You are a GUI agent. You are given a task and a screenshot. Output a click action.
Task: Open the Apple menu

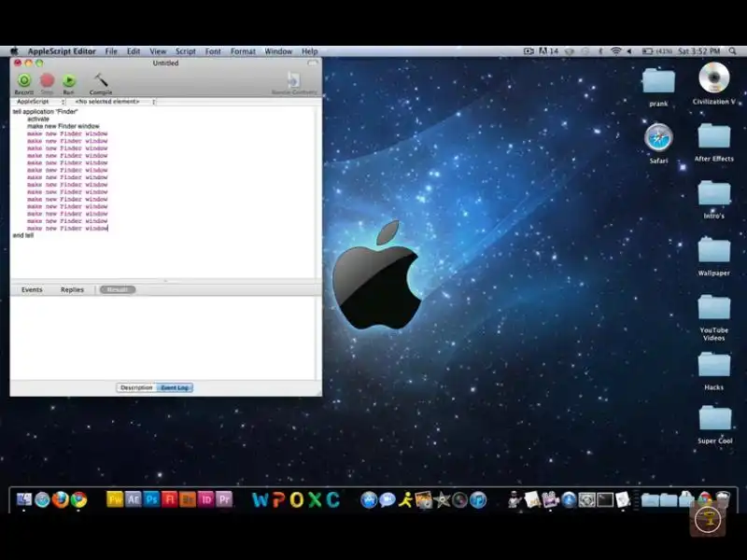click(14, 51)
